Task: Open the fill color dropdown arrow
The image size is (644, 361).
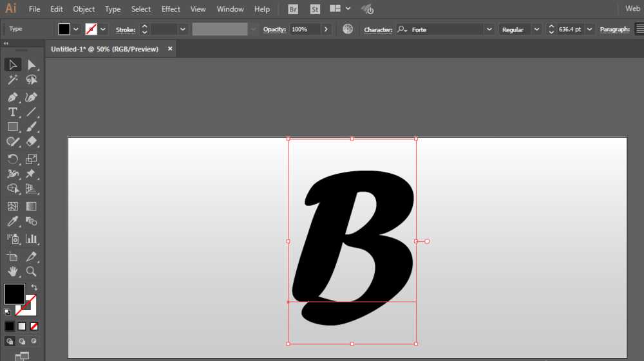Action: [x=76, y=30]
